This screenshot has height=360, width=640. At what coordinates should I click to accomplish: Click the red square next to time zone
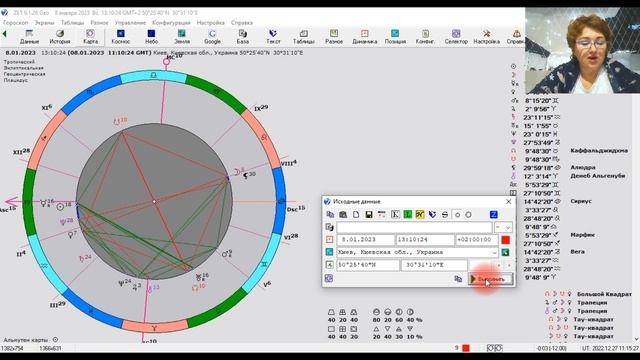(x=505, y=240)
